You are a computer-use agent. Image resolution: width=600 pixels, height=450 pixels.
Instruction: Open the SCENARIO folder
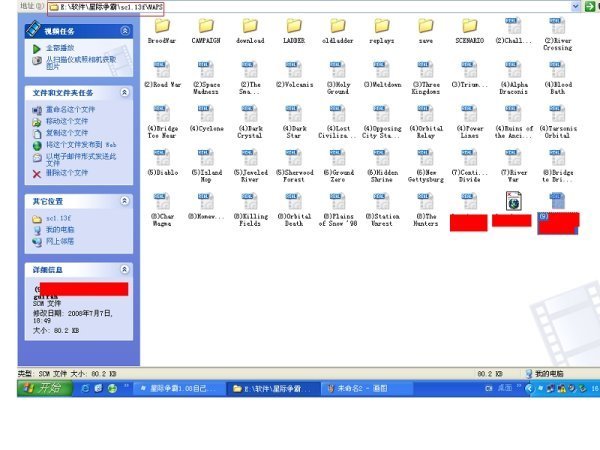click(x=470, y=31)
